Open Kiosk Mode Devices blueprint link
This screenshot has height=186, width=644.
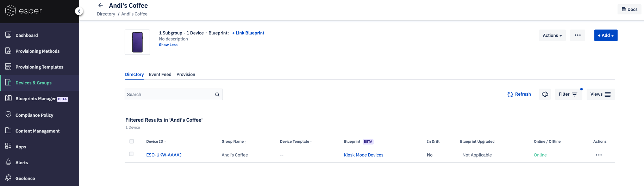[x=363, y=155]
